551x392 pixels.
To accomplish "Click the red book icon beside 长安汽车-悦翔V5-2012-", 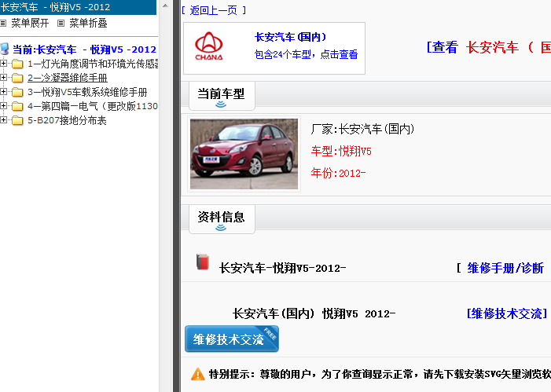I will tap(203, 262).
